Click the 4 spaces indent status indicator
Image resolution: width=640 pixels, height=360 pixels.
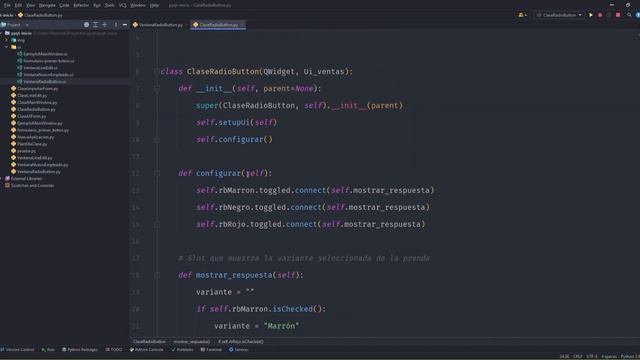click(609, 357)
